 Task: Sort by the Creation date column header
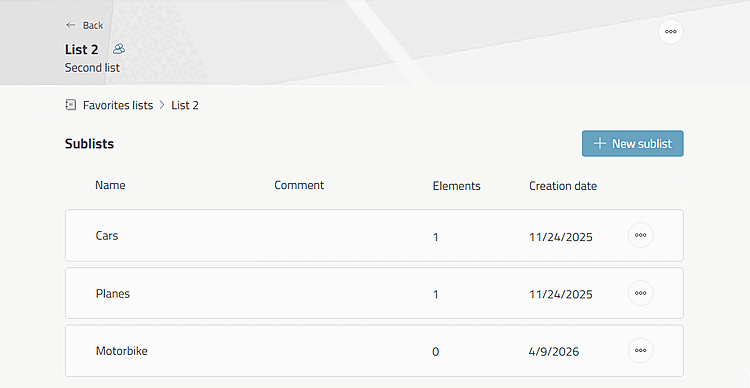[562, 186]
